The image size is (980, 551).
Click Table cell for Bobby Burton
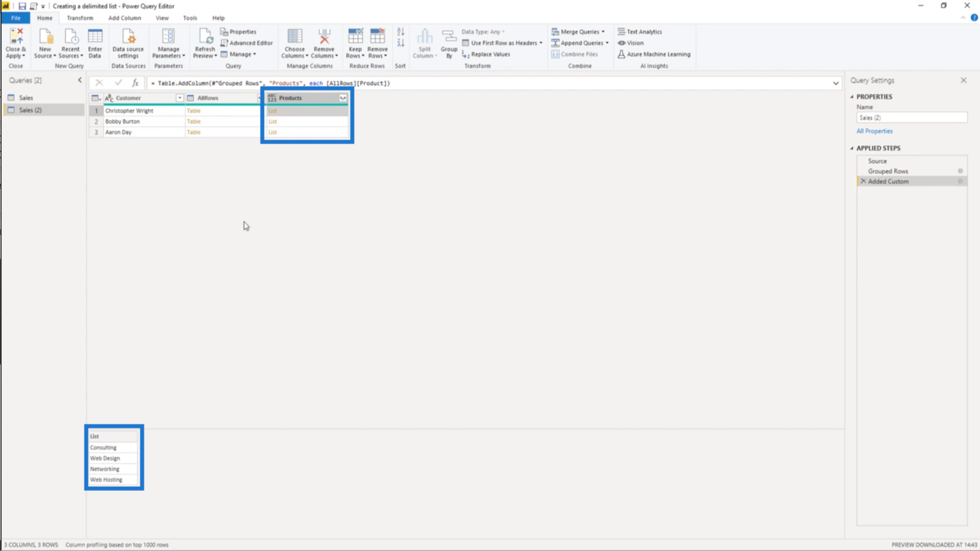coord(222,121)
